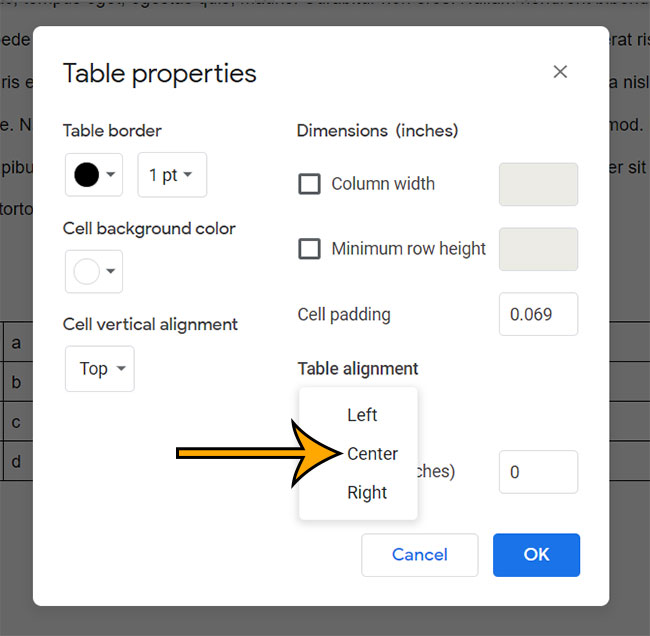Click the Minimum row height value field
Screen dimensions: 650x636
(x=538, y=249)
